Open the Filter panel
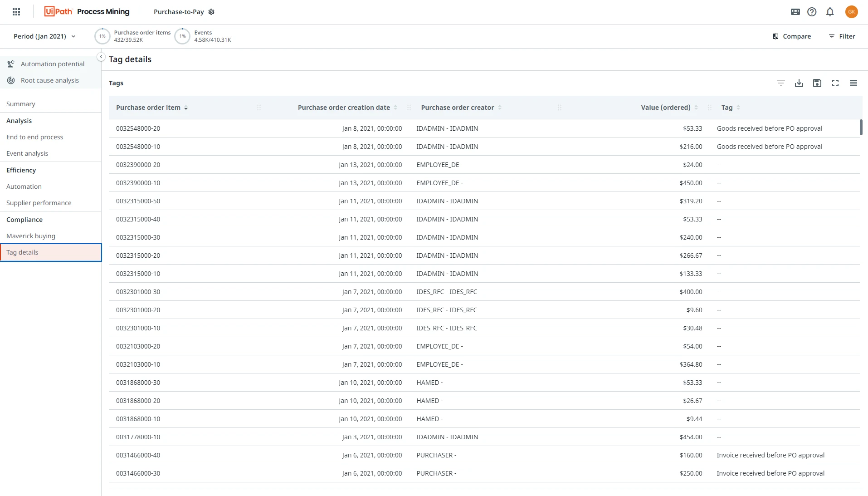This screenshot has width=868, height=496. pyautogui.click(x=842, y=36)
